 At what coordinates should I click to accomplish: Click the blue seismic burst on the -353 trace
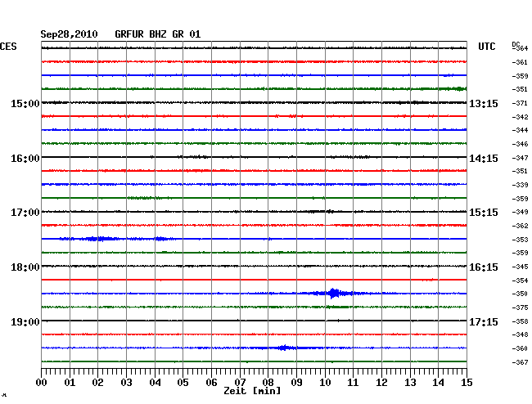pos(101,239)
